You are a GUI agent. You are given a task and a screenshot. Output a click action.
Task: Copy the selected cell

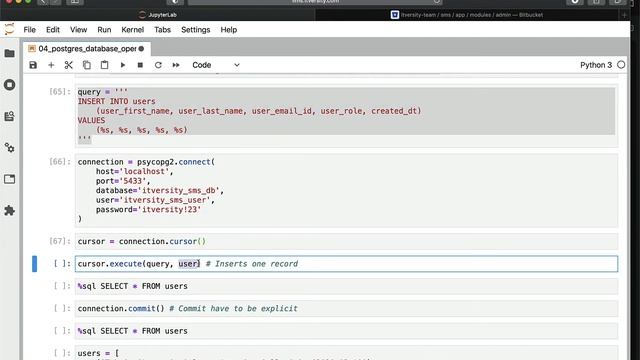[x=87, y=65]
